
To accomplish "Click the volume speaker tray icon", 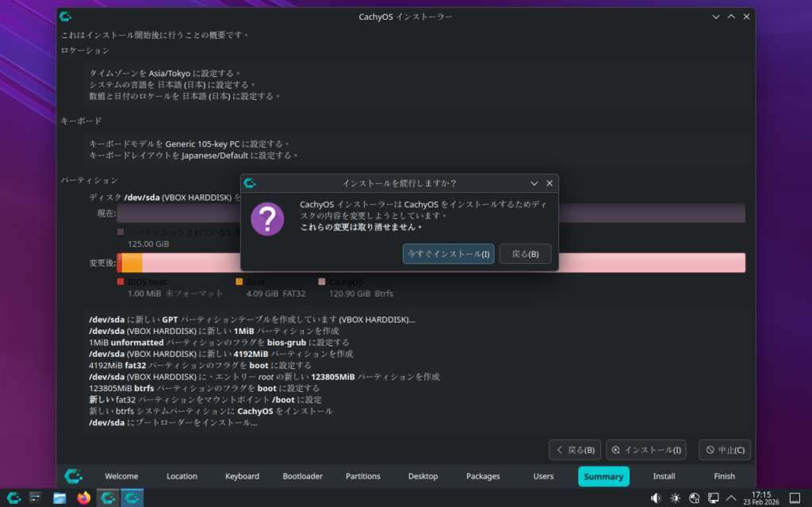I will tap(656, 497).
